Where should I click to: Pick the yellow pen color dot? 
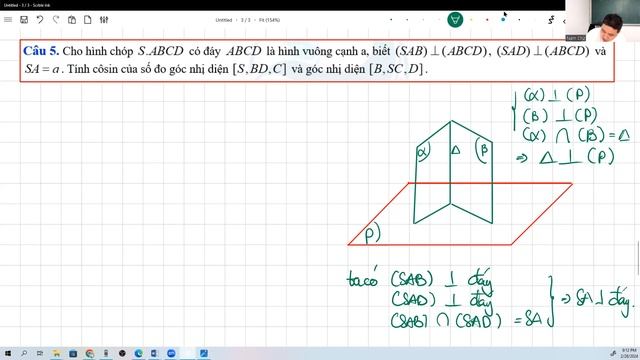click(471, 20)
